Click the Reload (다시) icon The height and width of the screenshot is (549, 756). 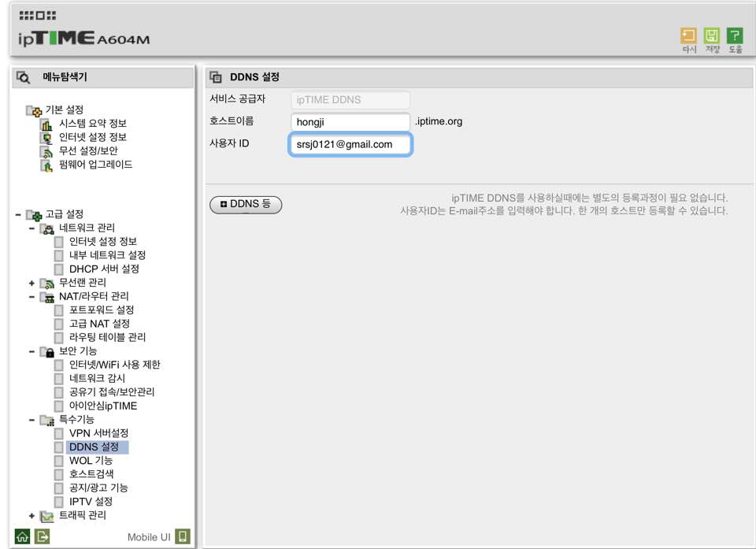[x=688, y=35]
